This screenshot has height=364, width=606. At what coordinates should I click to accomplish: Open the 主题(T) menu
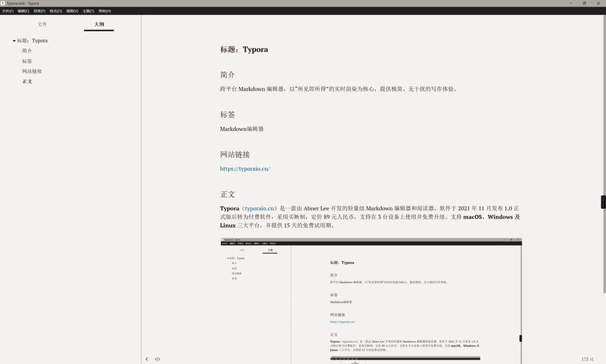(89, 11)
